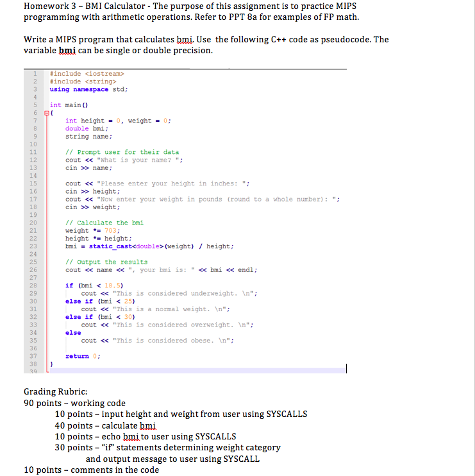Click the '#include <iostream>' line

click(x=87, y=74)
